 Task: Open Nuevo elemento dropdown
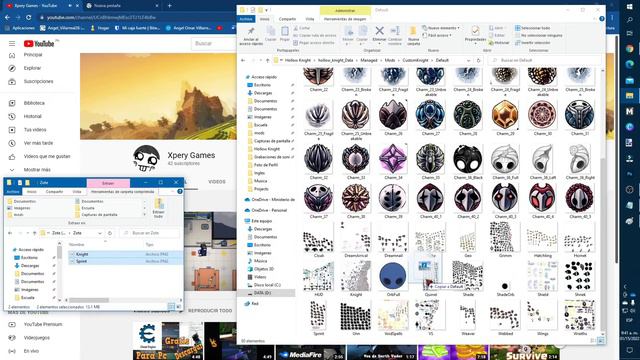441,28
